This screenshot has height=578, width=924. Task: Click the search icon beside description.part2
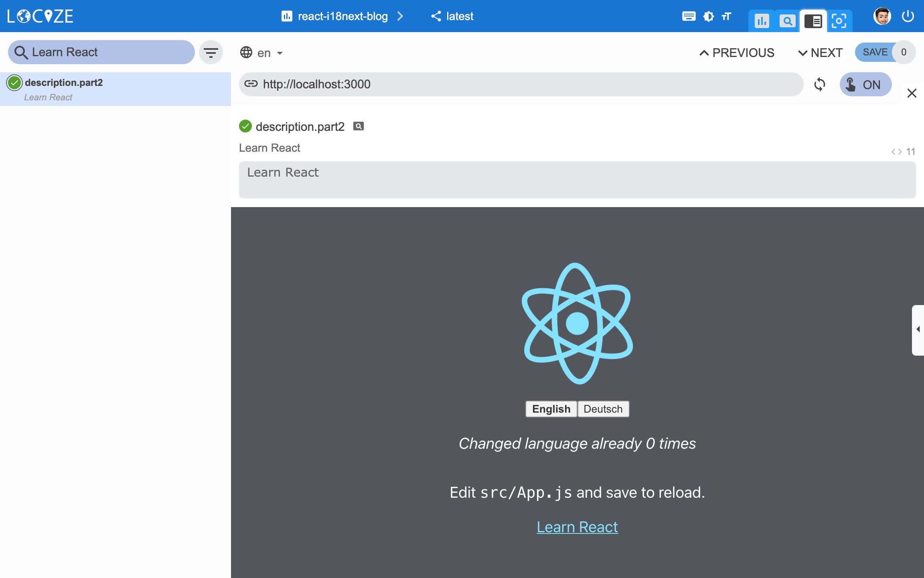coord(358,126)
